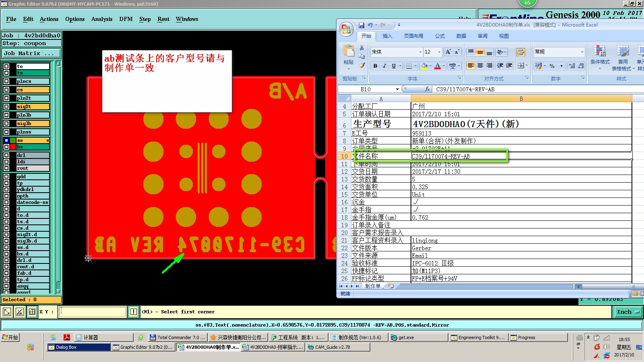Click the Cut scissors icon in Excel

362,48
